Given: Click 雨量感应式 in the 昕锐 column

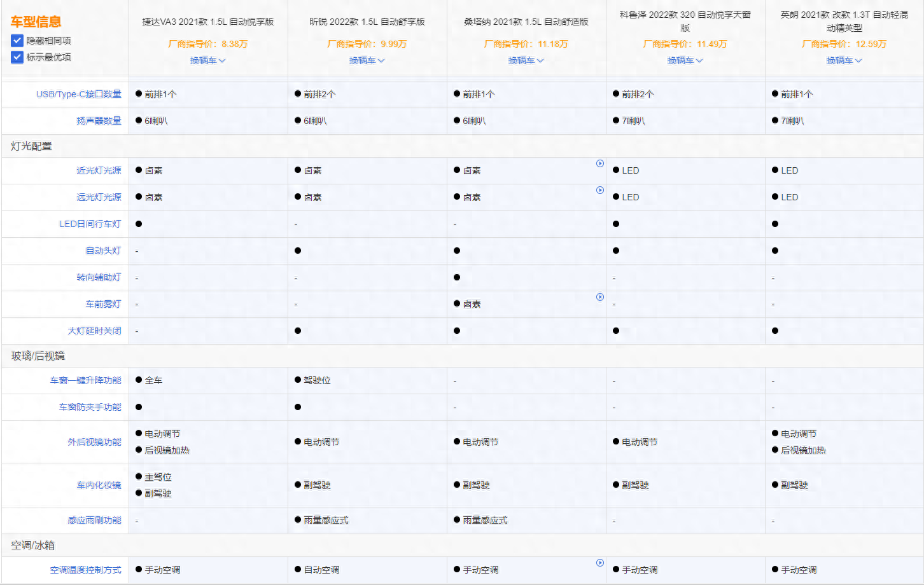Looking at the screenshot, I should click(x=326, y=520).
